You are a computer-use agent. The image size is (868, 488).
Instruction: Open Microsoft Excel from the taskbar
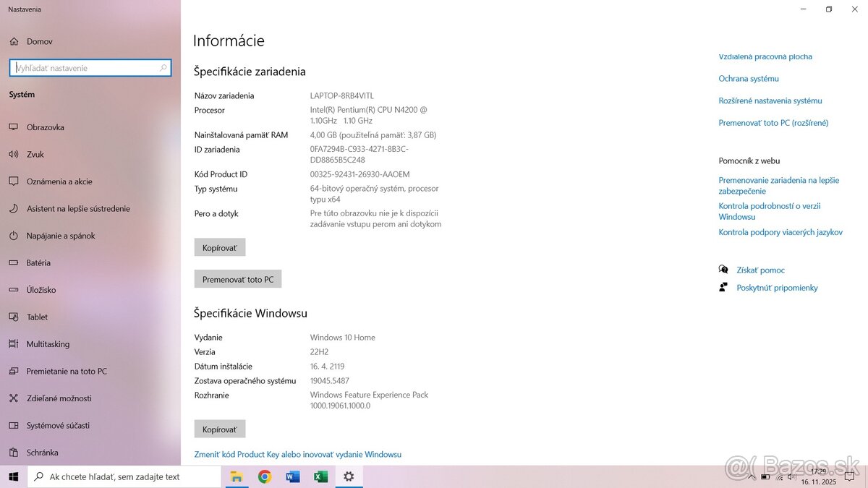(x=320, y=476)
